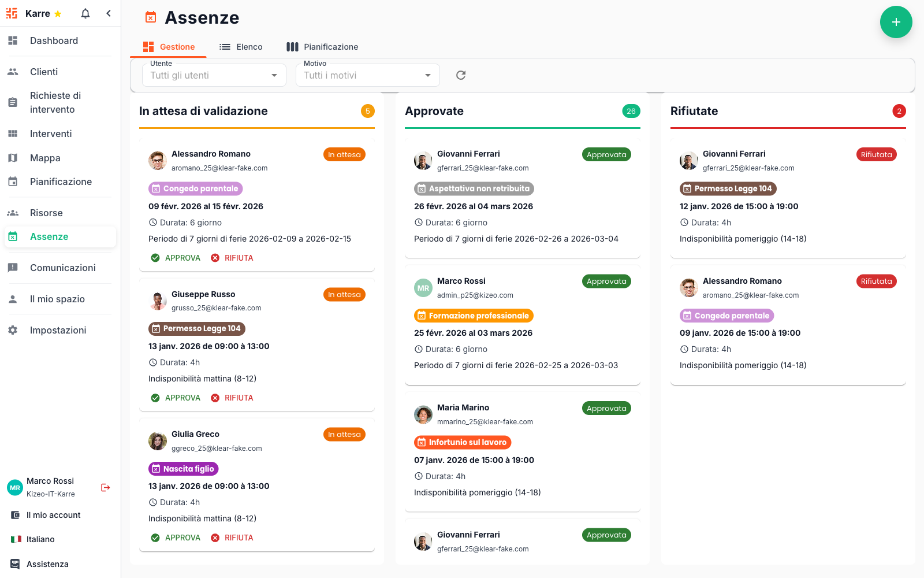
Task: Open the Comunicazioni icon
Action: click(13, 268)
